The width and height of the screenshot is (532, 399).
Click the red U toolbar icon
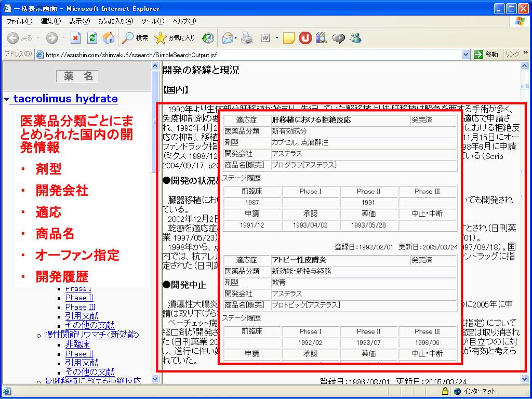[x=305, y=38]
